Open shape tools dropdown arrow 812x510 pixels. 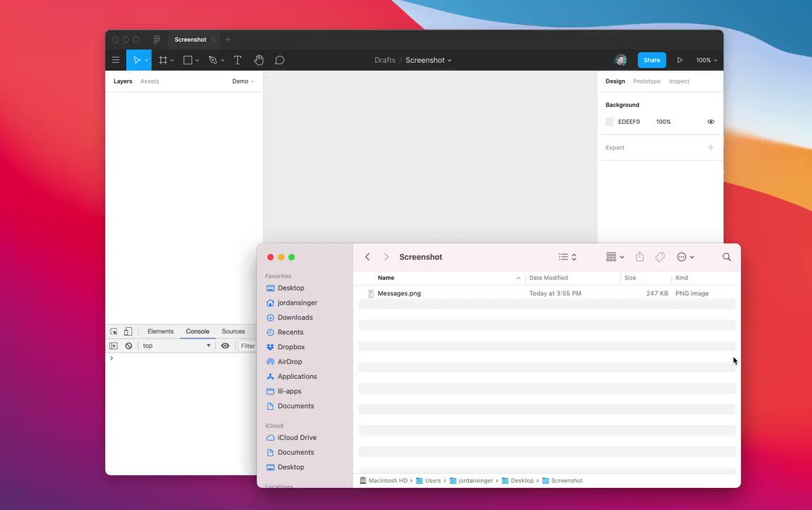click(197, 61)
